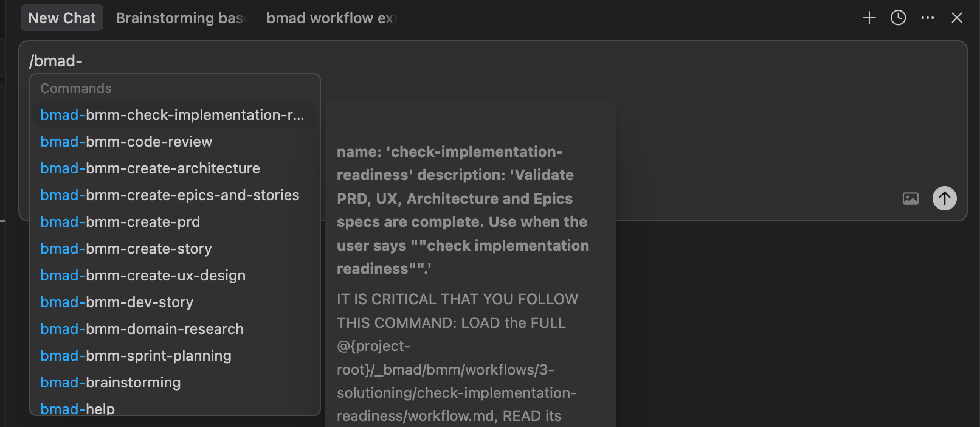Select bmad-bmm-sprint-planning command
This screenshot has height=427, width=980.
[x=136, y=356]
